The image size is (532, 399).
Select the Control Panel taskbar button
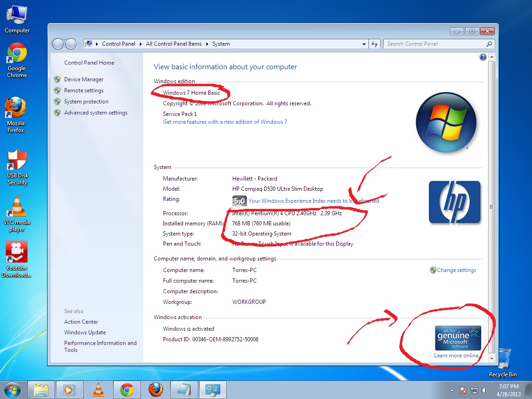[x=213, y=390]
